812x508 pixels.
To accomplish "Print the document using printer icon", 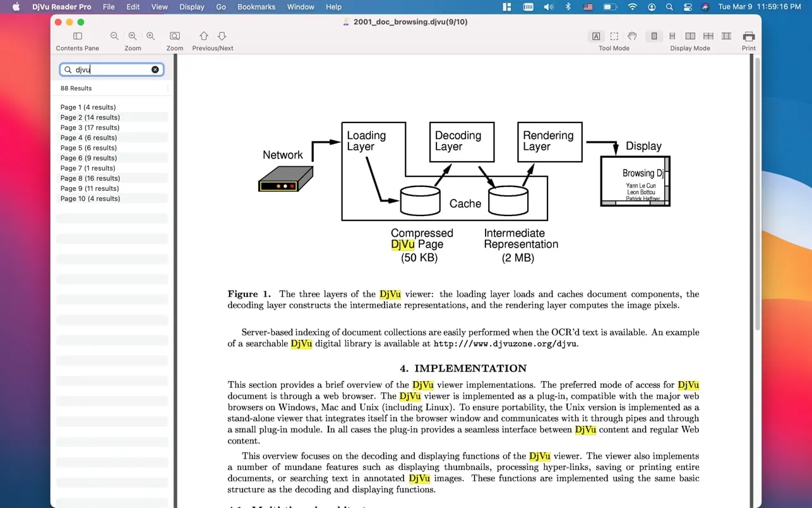I will [x=748, y=37].
